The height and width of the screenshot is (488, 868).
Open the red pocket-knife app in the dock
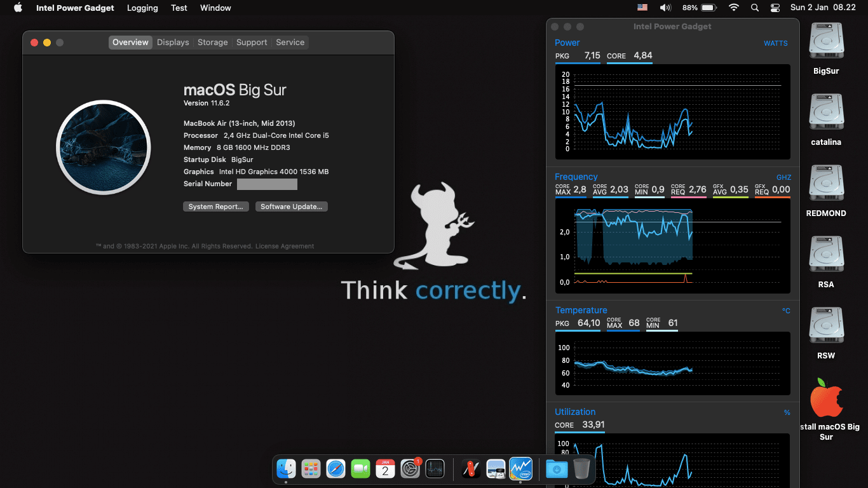[x=471, y=469]
